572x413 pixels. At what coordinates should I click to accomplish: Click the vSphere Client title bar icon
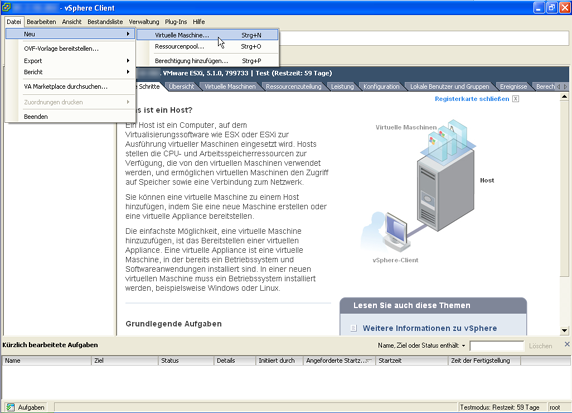click(6, 7)
